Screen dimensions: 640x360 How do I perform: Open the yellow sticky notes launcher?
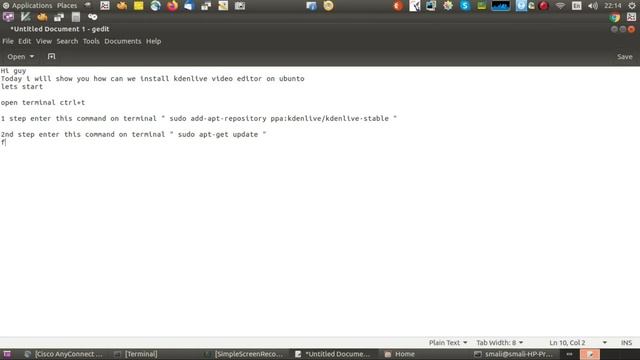pyautogui.click(x=138, y=6)
